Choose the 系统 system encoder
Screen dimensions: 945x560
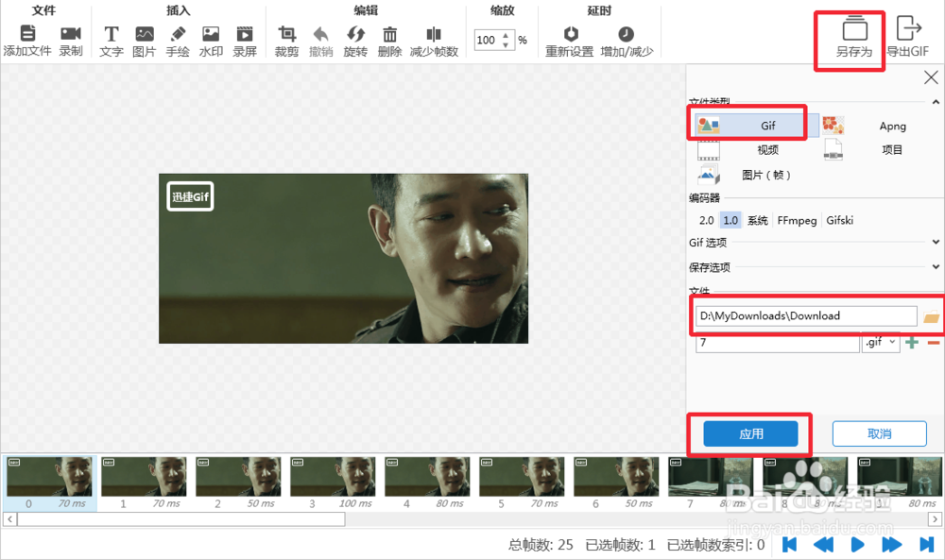(x=758, y=220)
